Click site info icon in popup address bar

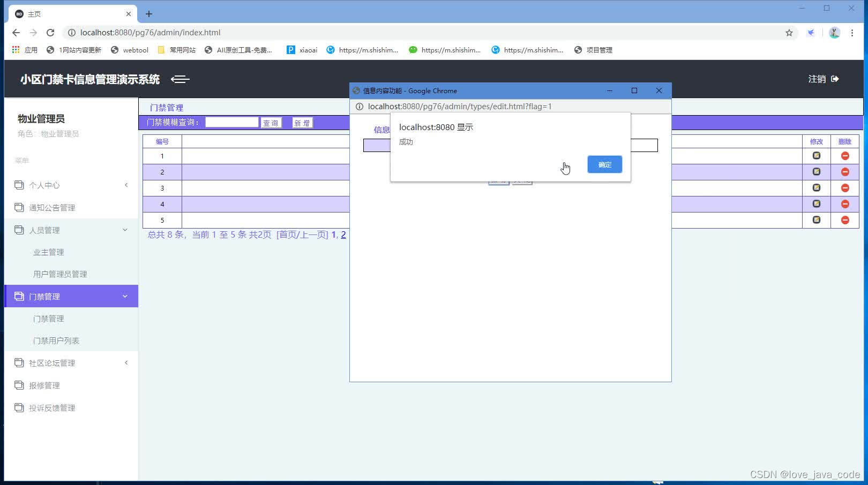tap(360, 107)
